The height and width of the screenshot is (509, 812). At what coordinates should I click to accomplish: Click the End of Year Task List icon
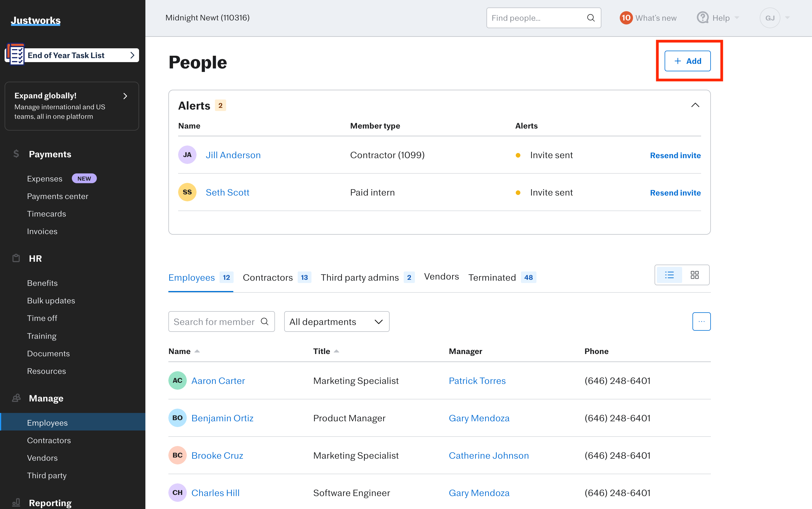16,55
